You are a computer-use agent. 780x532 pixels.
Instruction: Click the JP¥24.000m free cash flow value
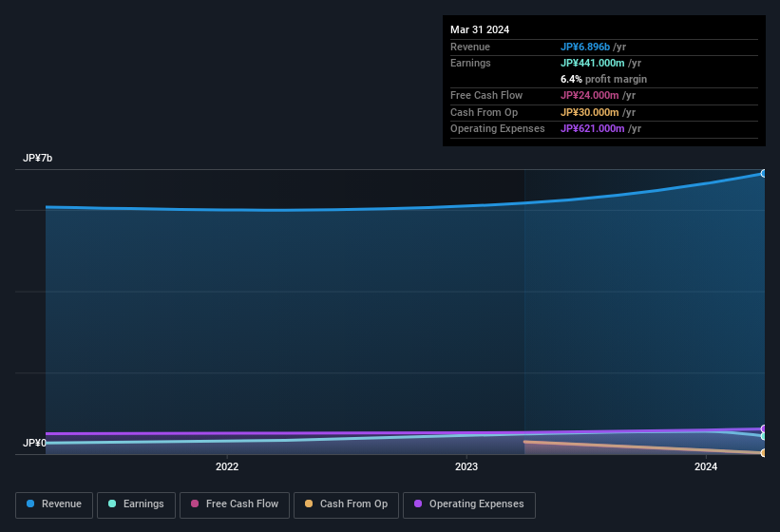tap(589, 95)
